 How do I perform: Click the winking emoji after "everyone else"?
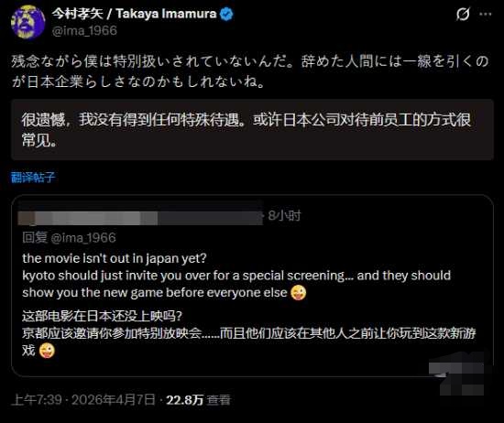point(299,293)
